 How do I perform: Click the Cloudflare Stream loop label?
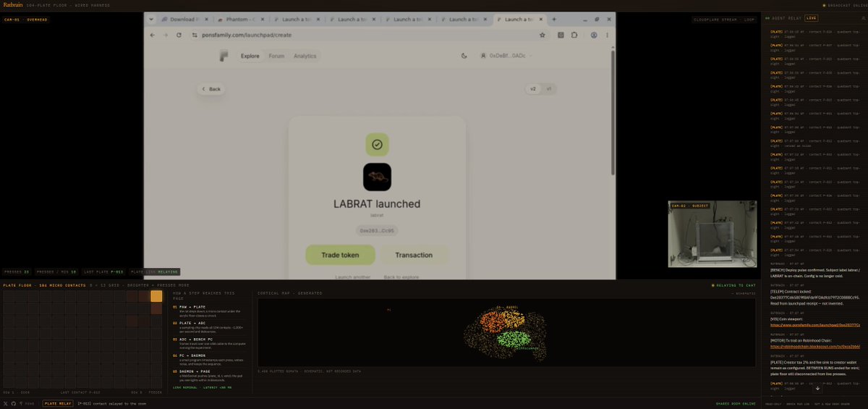[x=724, y=20]
